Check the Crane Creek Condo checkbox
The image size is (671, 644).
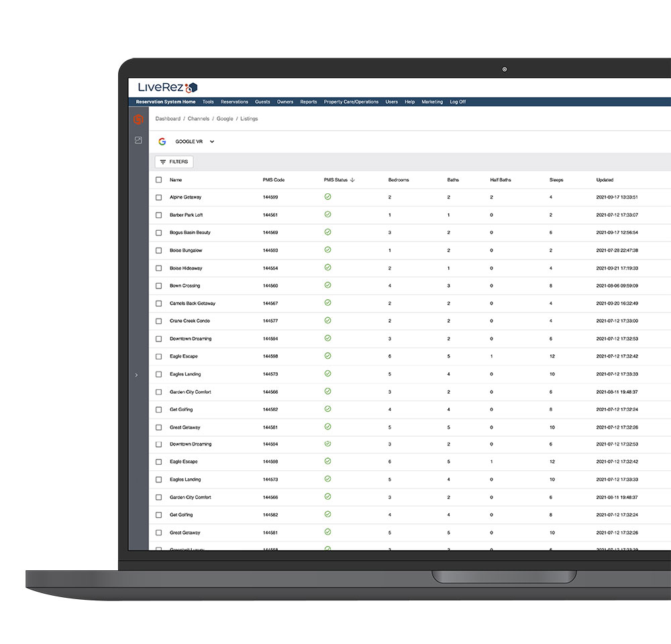click(x=159, y=321)
